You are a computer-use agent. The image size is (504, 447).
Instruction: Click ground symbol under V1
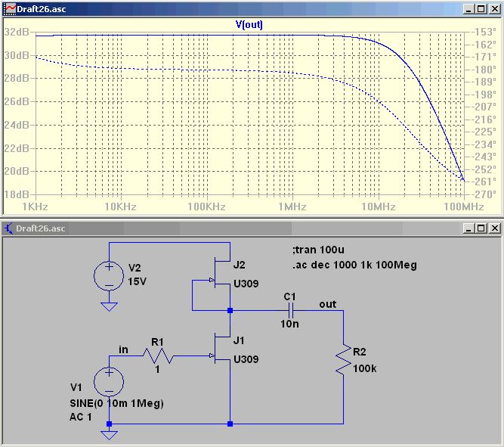(x=109, y=435)
